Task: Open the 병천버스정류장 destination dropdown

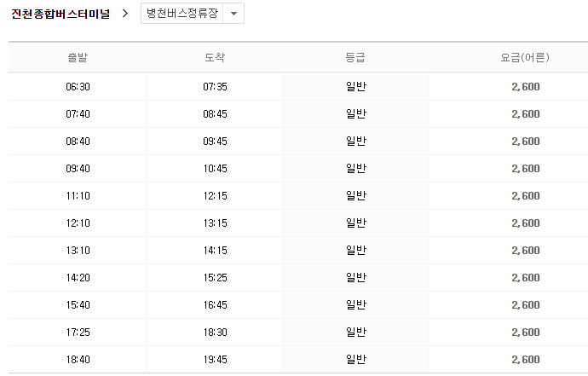Action: (182, 14)
